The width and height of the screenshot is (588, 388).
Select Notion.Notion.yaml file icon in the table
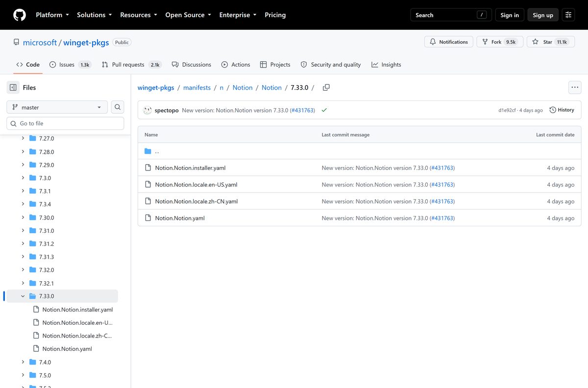(x=148, y=218)
